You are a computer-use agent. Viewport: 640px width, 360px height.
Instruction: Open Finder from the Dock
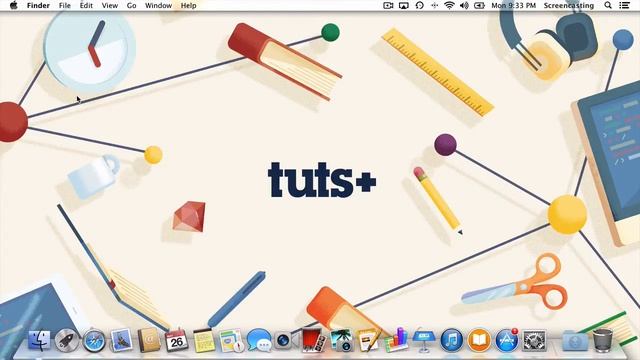pyautogui.click(x=39, y=340)
